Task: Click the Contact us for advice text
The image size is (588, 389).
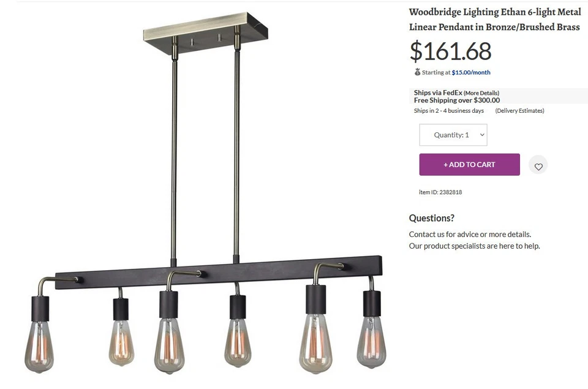Action: pos(470,234)
